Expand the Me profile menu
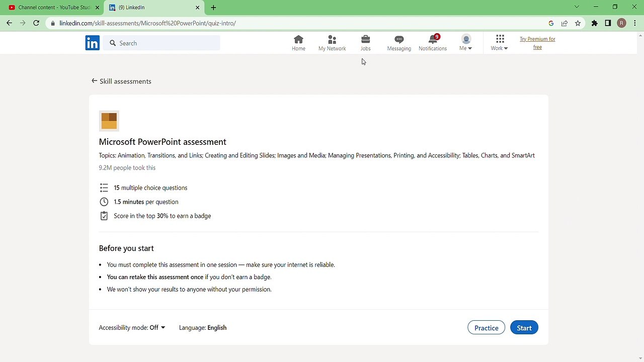The image size is (644, 362). tap(466, 43)
